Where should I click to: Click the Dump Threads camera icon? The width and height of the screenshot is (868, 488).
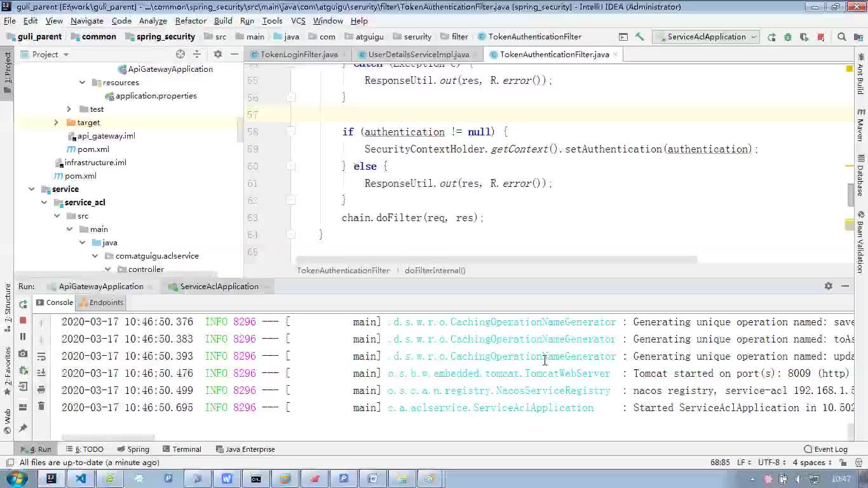coord(23,354)
